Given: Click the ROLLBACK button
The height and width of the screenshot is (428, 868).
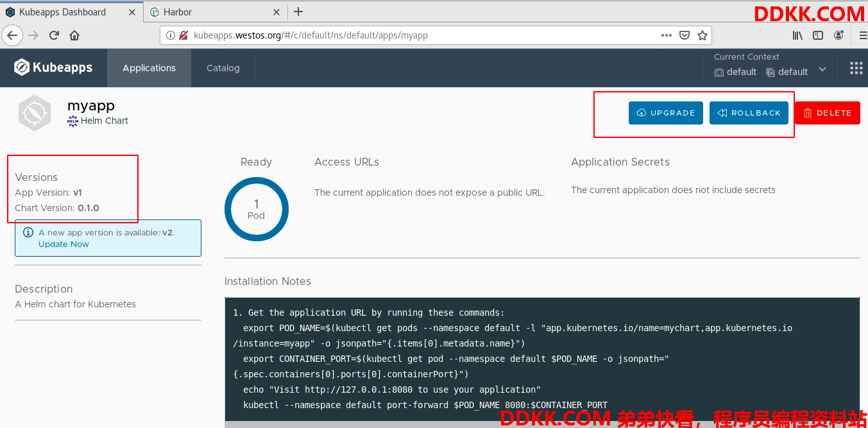Looking at the screenshot, I should pyautogui.click(x=749, y=113).
